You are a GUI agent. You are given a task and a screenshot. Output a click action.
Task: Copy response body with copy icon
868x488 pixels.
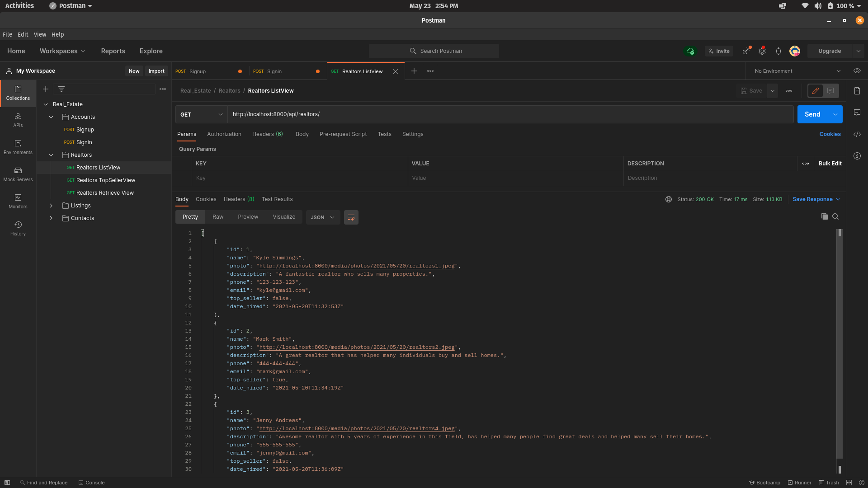click(x=824, y=216)
